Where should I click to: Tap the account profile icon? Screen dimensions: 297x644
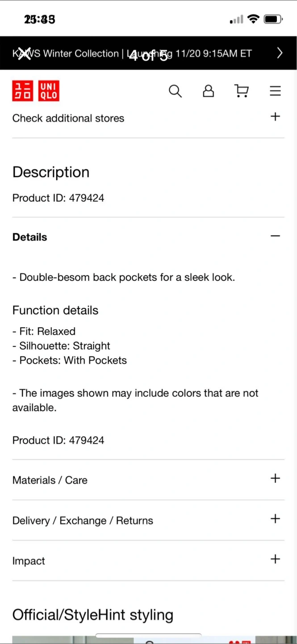coord(208,91)
